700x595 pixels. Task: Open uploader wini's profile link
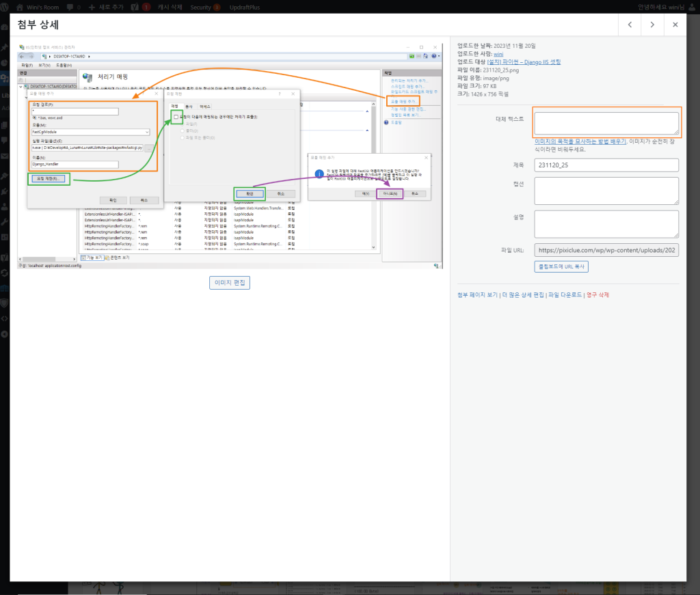pos(498,54)
